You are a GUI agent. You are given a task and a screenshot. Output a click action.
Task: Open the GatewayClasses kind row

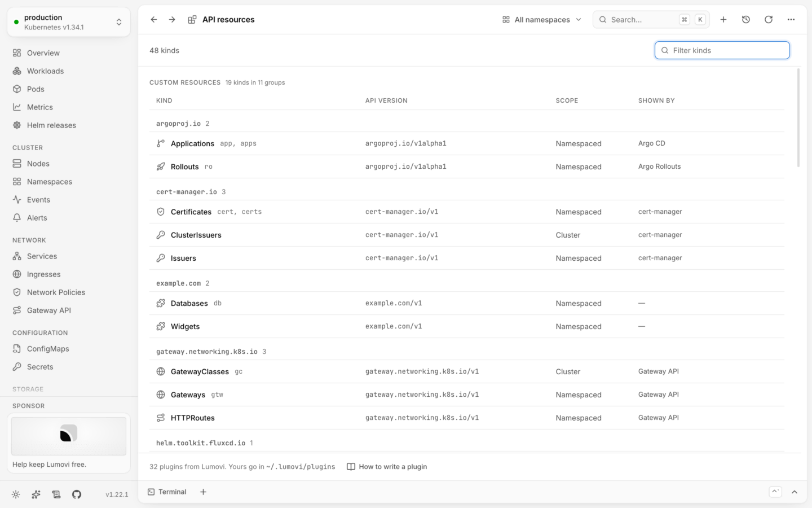[x=467, y=372]
